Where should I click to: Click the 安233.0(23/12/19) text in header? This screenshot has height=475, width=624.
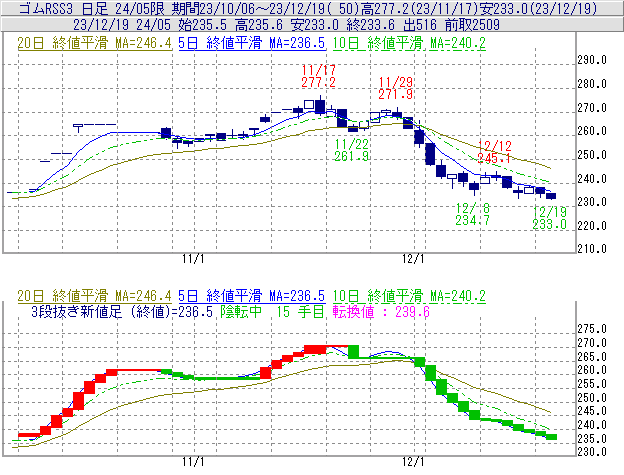pos(538,8)
